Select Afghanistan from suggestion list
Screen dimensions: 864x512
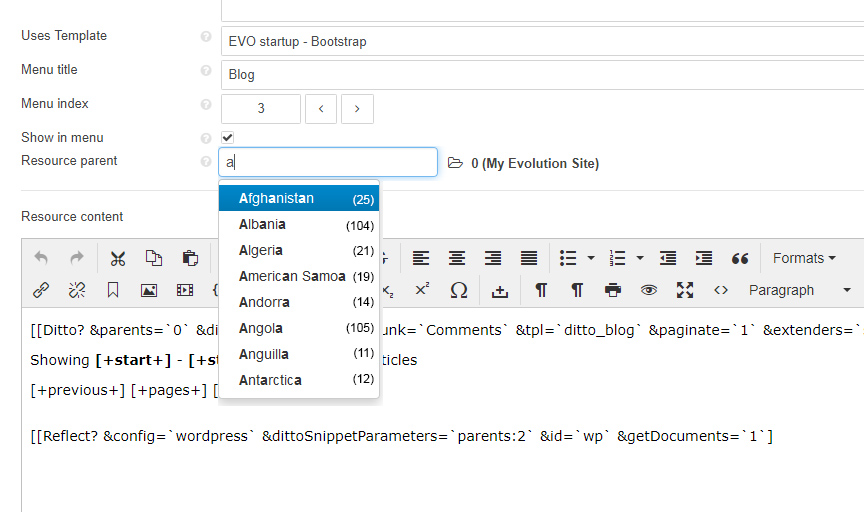(299, 198)
